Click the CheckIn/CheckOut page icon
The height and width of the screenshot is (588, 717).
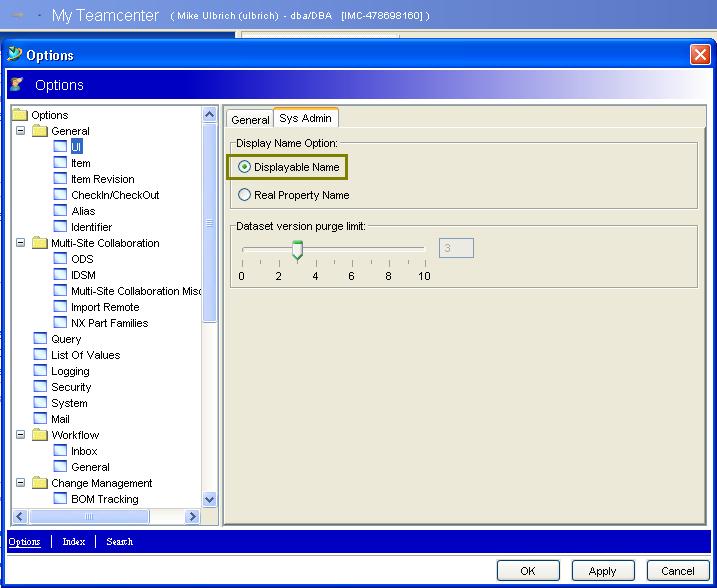tap(60, 194)
